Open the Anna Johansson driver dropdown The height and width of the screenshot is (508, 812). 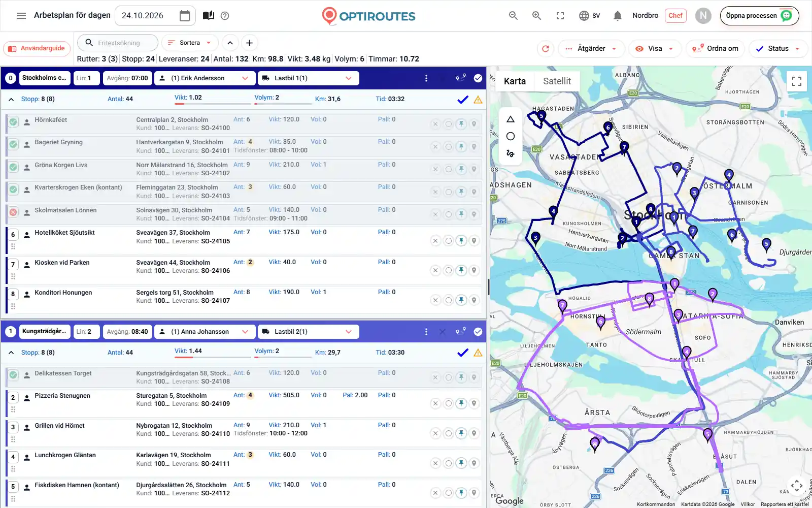coord(204,332)
